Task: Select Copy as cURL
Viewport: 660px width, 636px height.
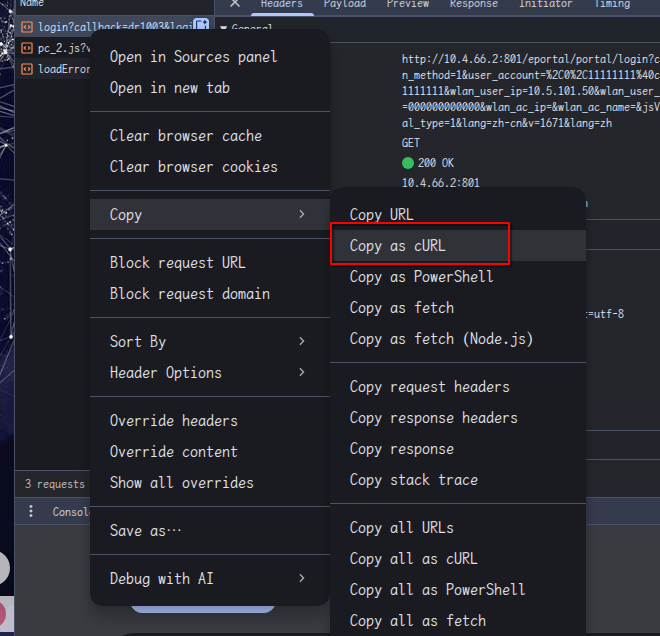Action: 458,245
